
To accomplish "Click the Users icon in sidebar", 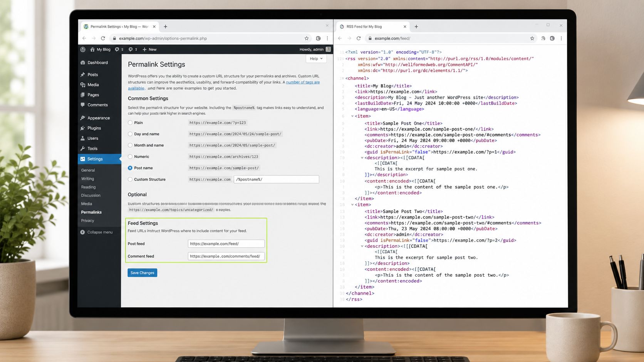I will [x=83, y=138].
